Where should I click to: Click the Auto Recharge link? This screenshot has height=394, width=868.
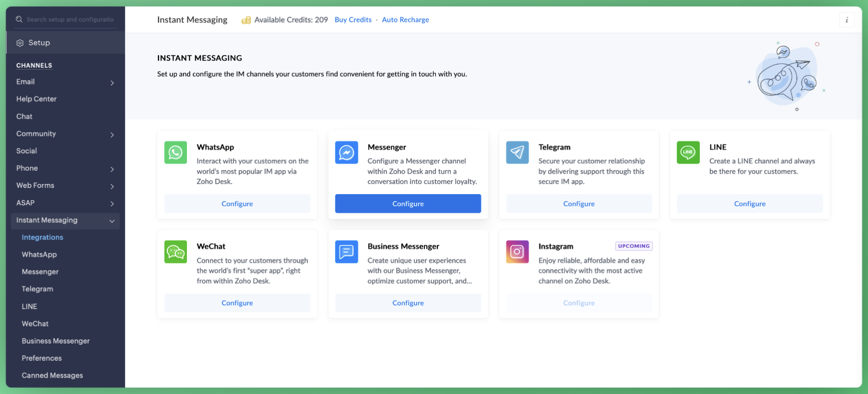406,20
